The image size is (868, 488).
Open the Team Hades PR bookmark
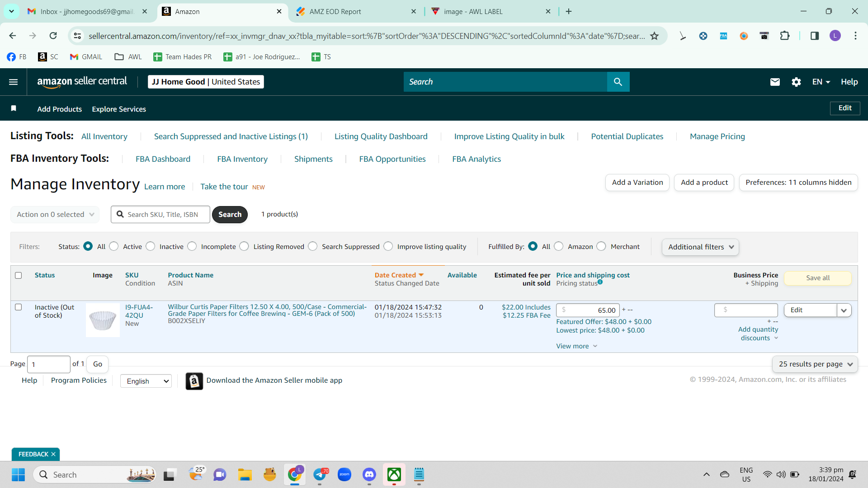click(x=183, y=57)
